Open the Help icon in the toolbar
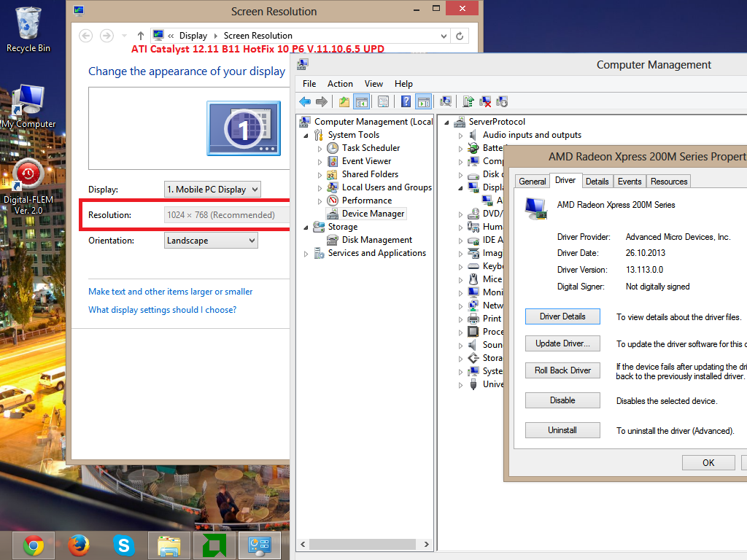747x560 pixels. [x=406, y=101]
